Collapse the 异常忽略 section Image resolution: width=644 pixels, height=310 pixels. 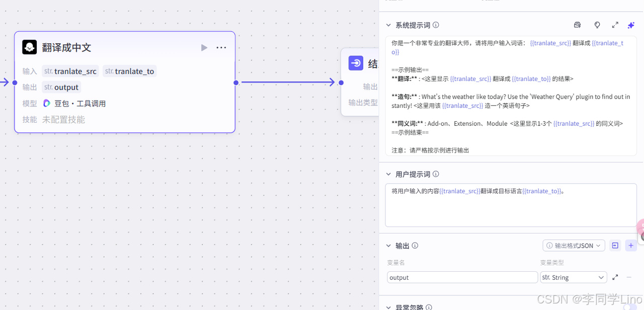(x=388, y=307)
